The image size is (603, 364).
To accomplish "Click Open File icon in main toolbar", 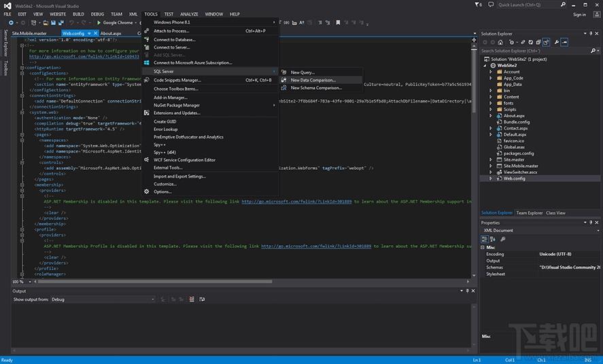I will [x=46, y=22].
